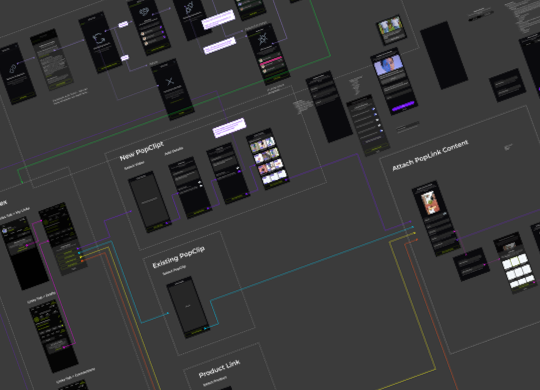Screen dimensions: 540x390
Task: Click the heart-shaped icon on the top screen
Action: 144,13
